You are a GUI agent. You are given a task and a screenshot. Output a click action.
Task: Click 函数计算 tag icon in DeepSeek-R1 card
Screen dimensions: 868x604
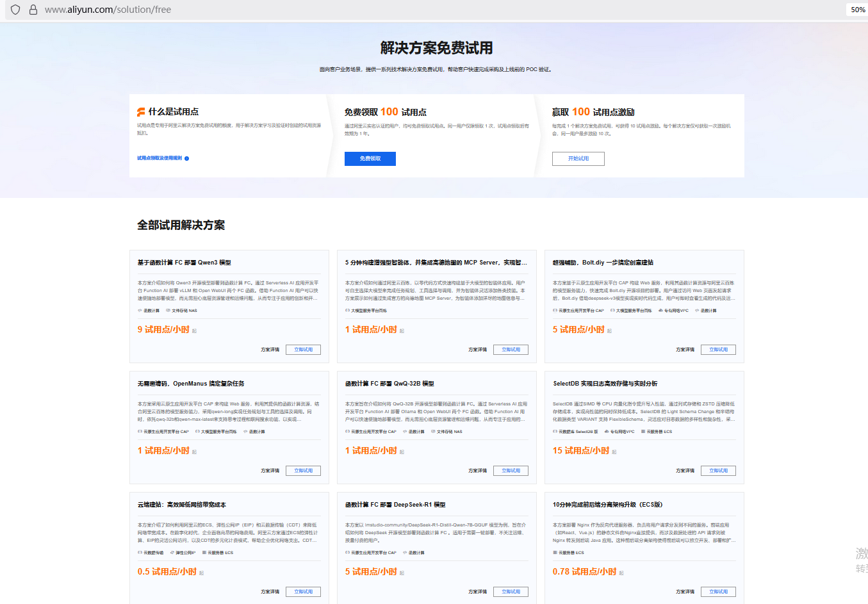(405, 553)
